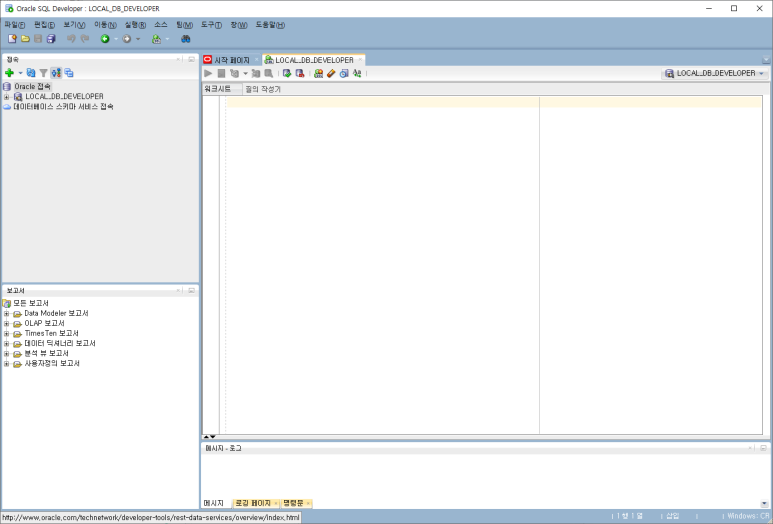Open the 실행(R) menu

click(x=135, y=25)
